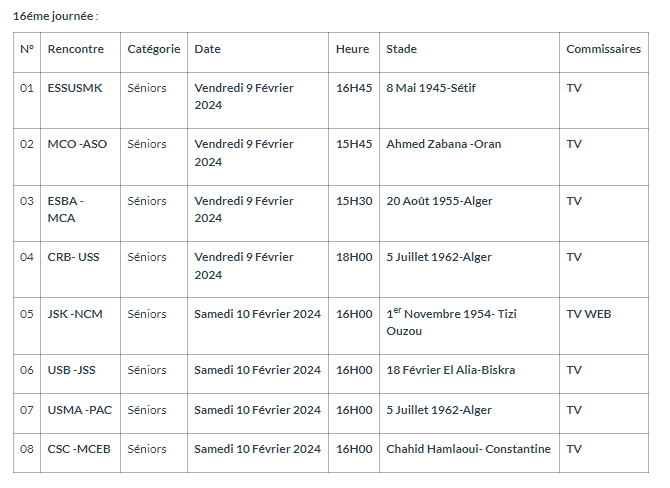Click the Rencontre column header
Image resolution: width=670 pixels, height=488 pixels.
(x=75, y=49)
